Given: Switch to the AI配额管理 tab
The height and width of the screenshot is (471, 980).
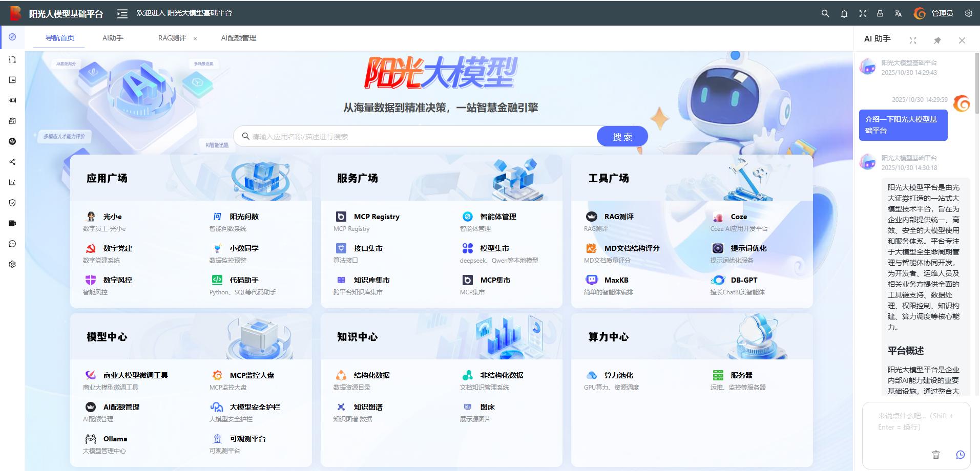Looking at the screenshot, I should pos(239,38).
